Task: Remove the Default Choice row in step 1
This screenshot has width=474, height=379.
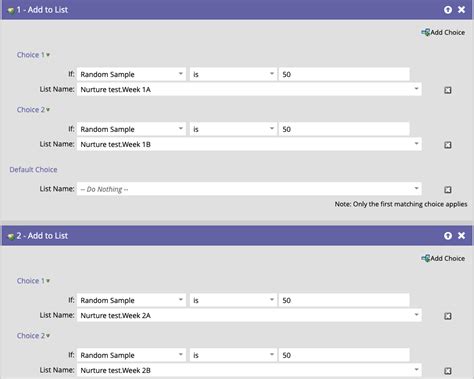Action: 448,189
